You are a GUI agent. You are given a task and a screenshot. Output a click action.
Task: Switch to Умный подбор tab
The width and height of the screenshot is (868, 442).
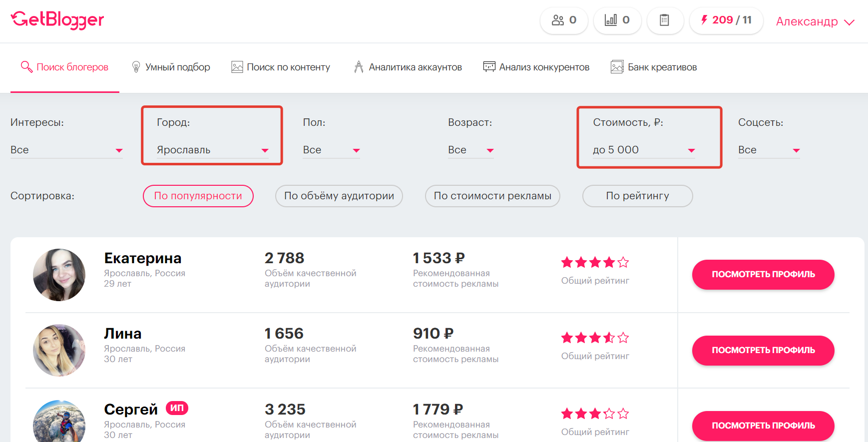pos(171,67)
